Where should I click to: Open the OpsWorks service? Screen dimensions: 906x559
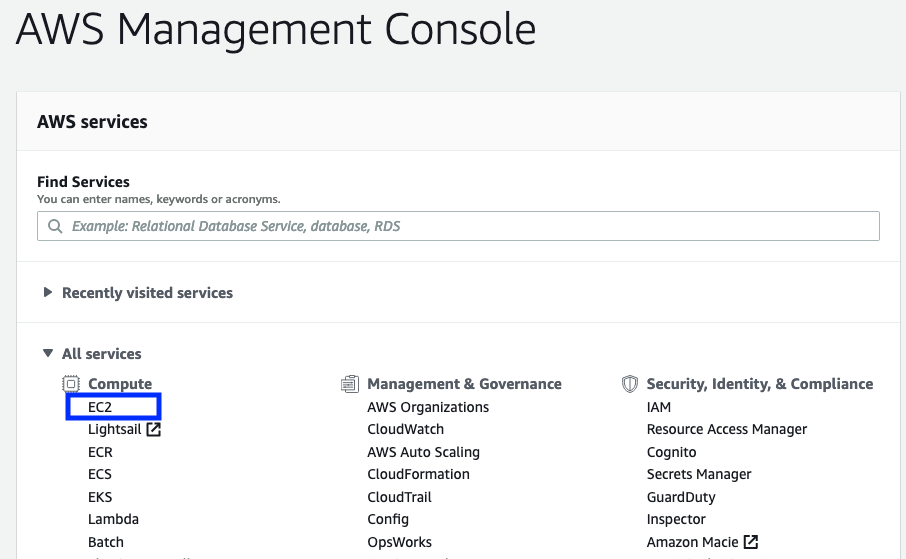click(399, 542)
